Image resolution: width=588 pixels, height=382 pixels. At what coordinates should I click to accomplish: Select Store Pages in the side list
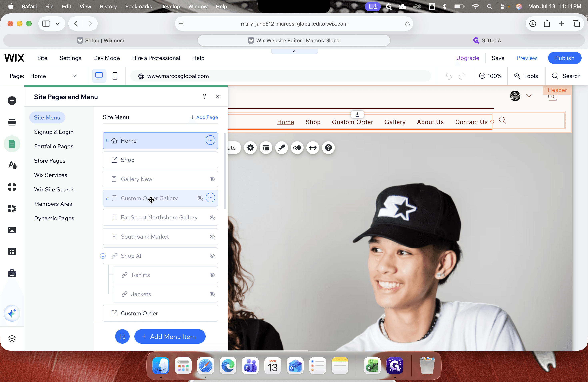50,161
